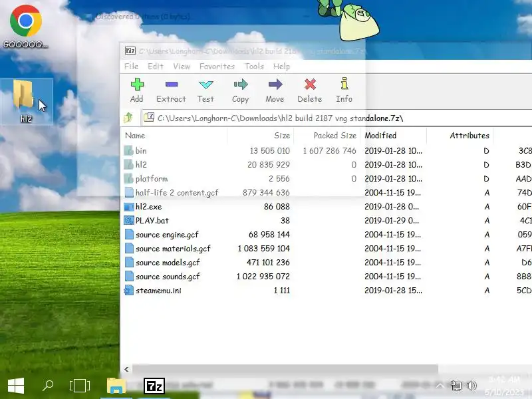
Task: Open the Windows Start menu
Action: pyautogui.click(x=15, y=386)
